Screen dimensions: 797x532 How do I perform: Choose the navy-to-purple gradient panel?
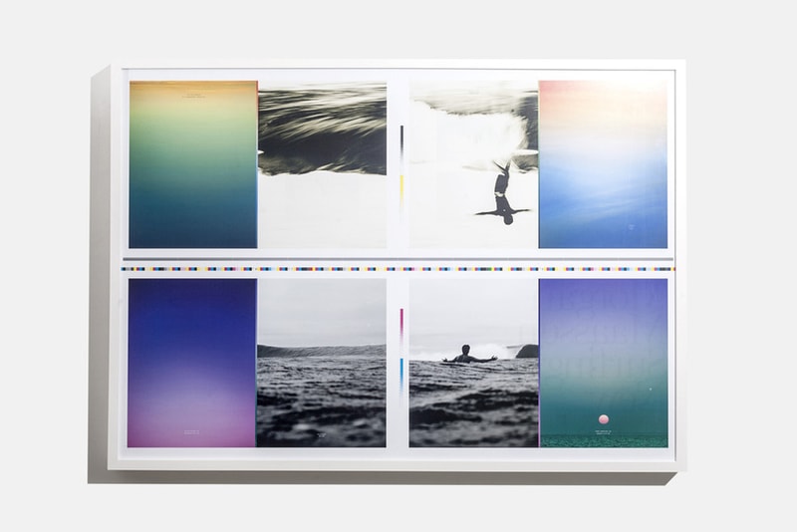coord(192,363)
